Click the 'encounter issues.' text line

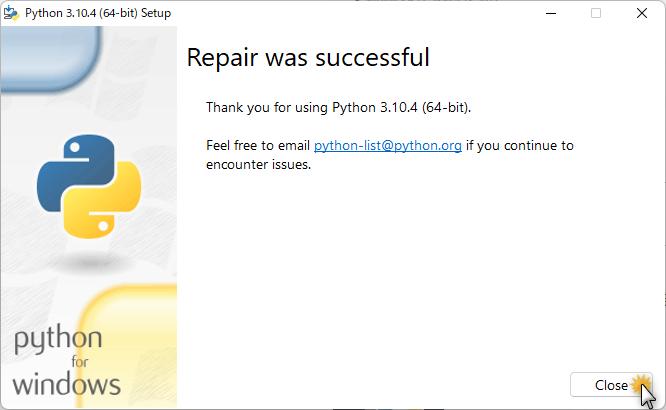tap(258, 164)
